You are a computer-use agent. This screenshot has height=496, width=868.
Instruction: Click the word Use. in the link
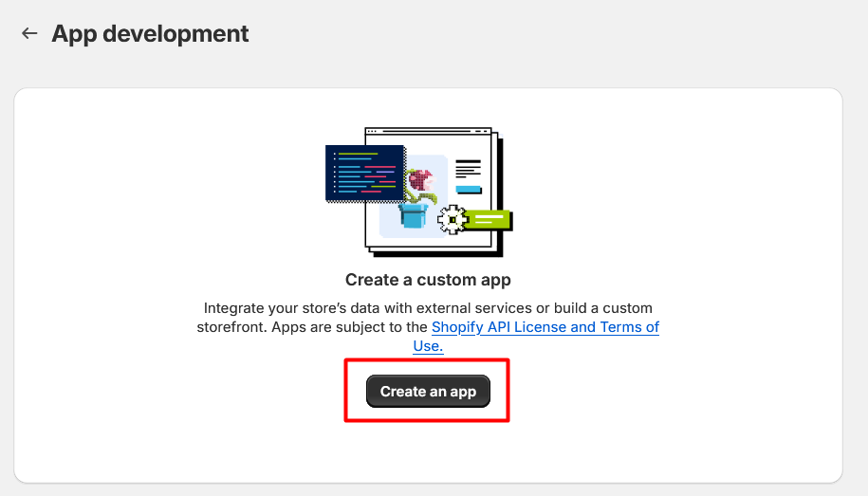tap(428, 346)
